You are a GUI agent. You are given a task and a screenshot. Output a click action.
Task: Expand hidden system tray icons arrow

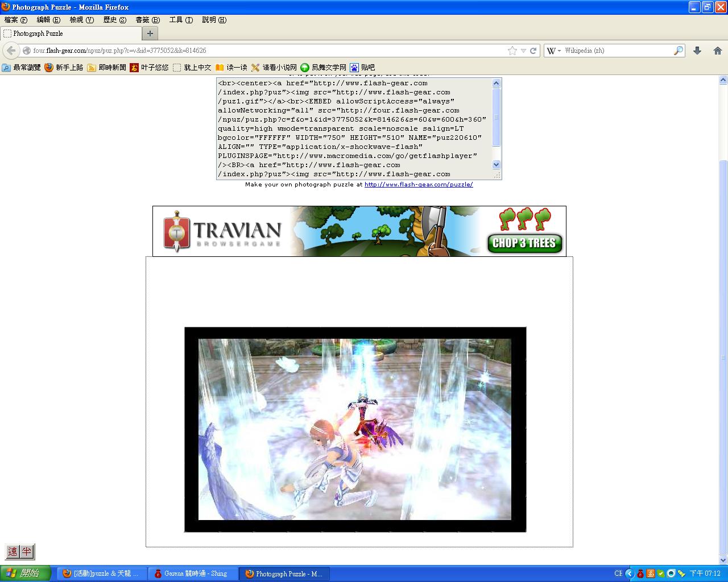[x=630, y=573]
